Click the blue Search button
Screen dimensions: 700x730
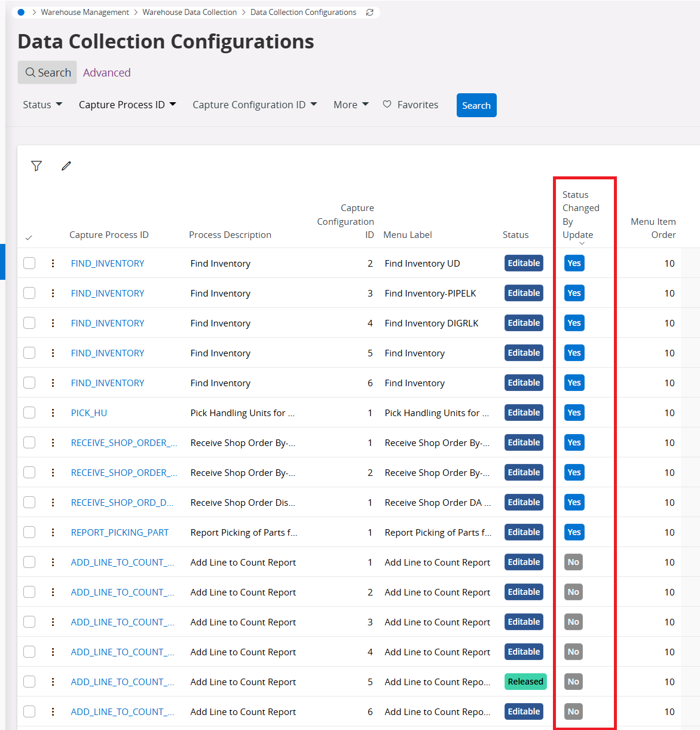(x=476, y=105)
